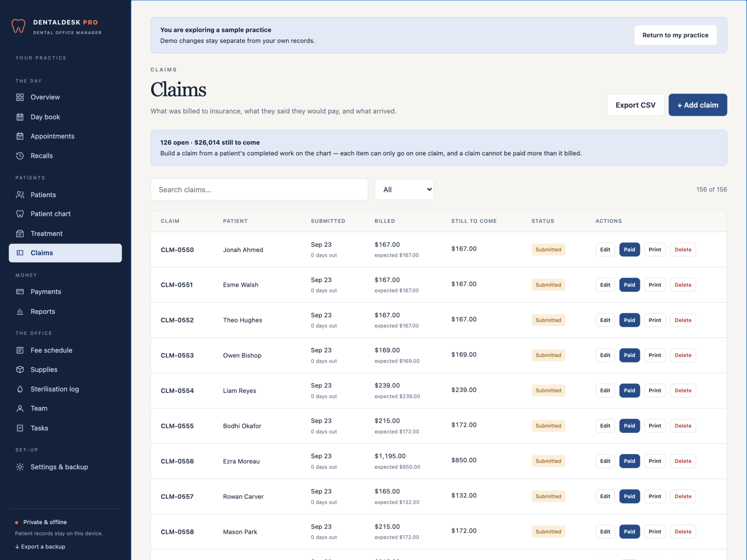Edit Bodhi Okafor's claim
The height and width of the screenshot is (560, 747).
605,426
